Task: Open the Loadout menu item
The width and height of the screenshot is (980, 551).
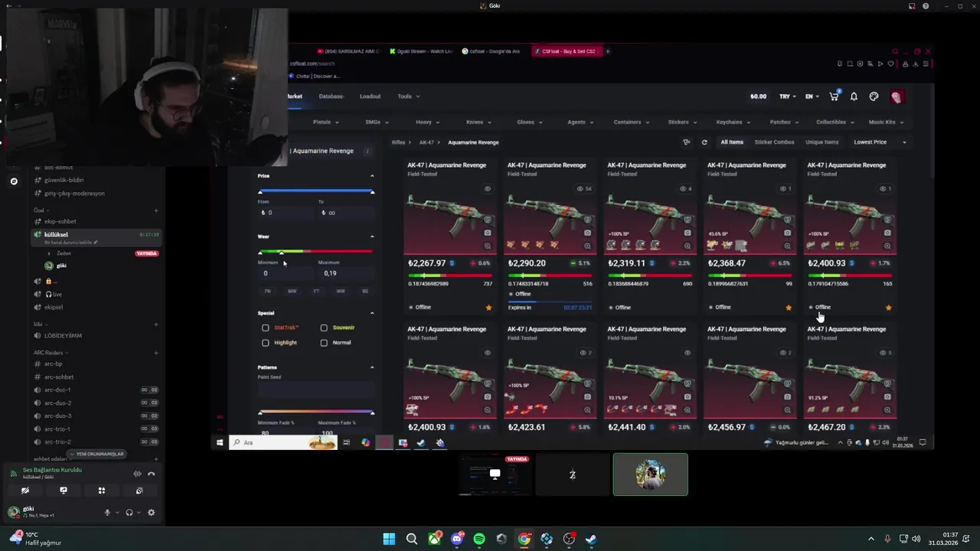Action: (370, 96)
